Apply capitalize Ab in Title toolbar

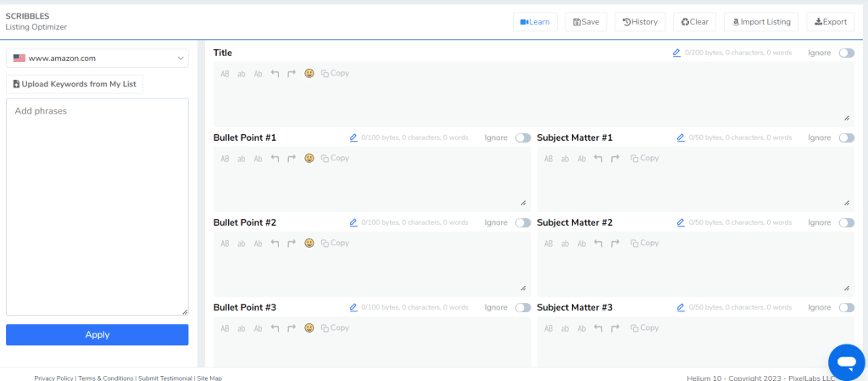click(x=258, y=74)
